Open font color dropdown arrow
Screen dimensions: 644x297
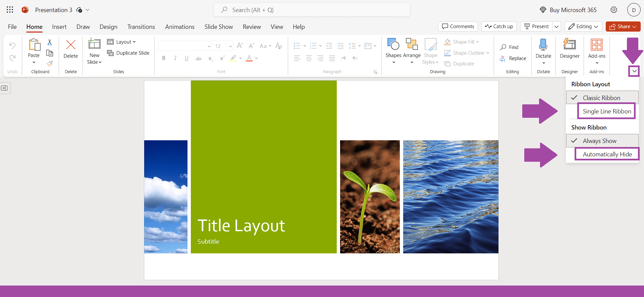tap(257, 58)
